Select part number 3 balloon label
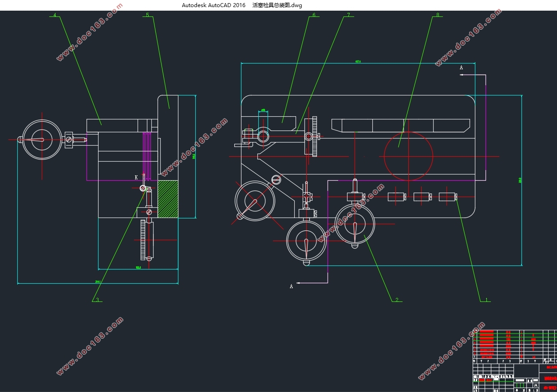Image resolution: width=557 pixels, height=392 pixels. point(97,300)
